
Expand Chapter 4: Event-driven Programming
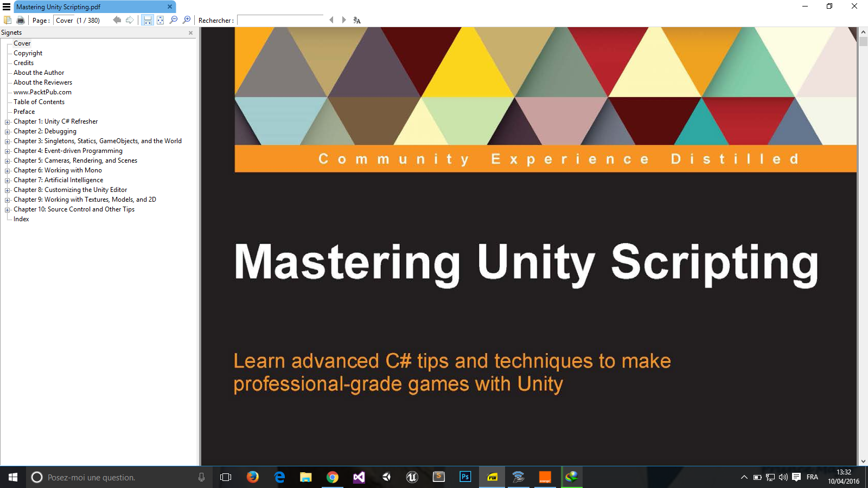[x=8, y=151]
